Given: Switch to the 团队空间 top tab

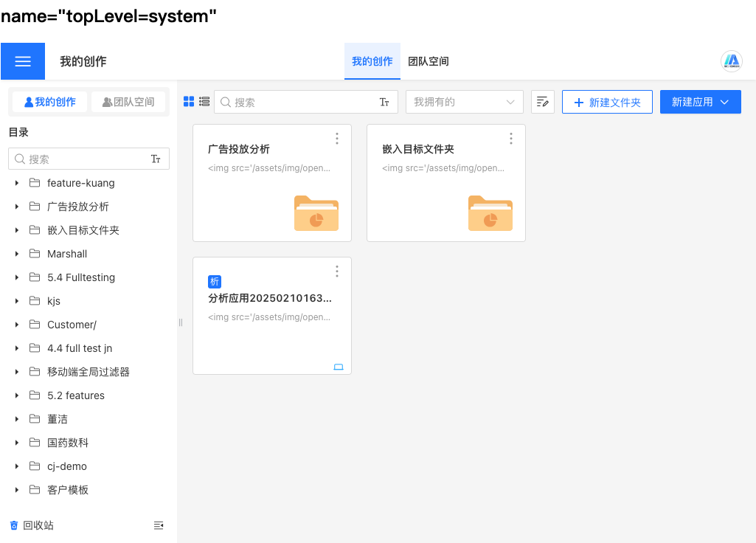Looking at the screenshot, I should coord(429,61).
